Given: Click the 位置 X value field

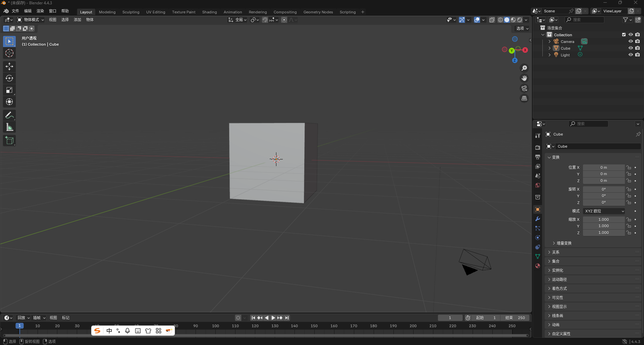Looking at the screenshot, I should pyautogui.click(x=603, y=167).
